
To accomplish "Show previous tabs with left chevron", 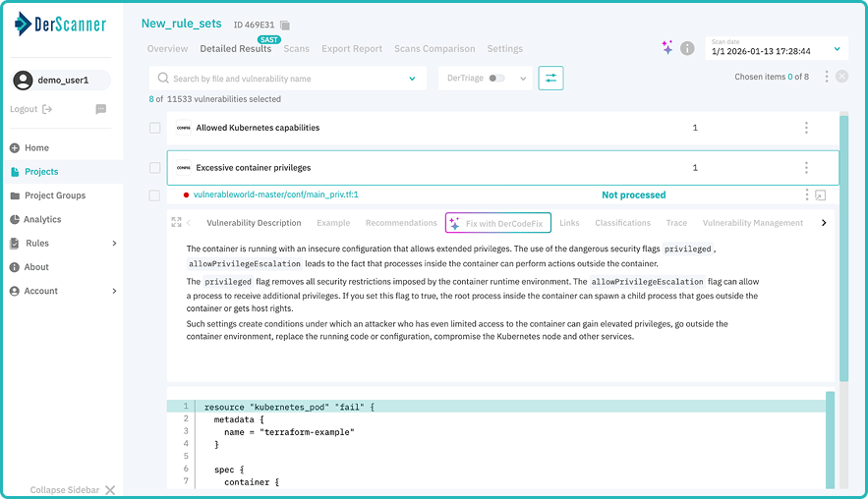I will pyautogui.click(x=189, y=222).
